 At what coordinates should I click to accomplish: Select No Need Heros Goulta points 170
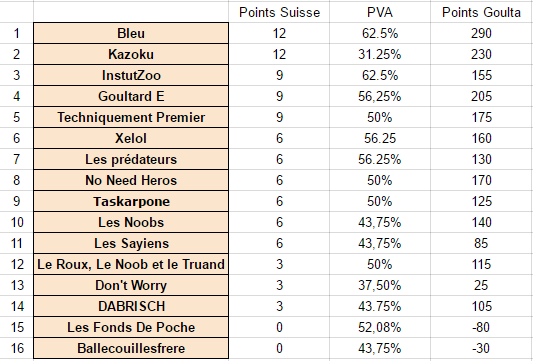pyautogui.click(x=481, y=180)
